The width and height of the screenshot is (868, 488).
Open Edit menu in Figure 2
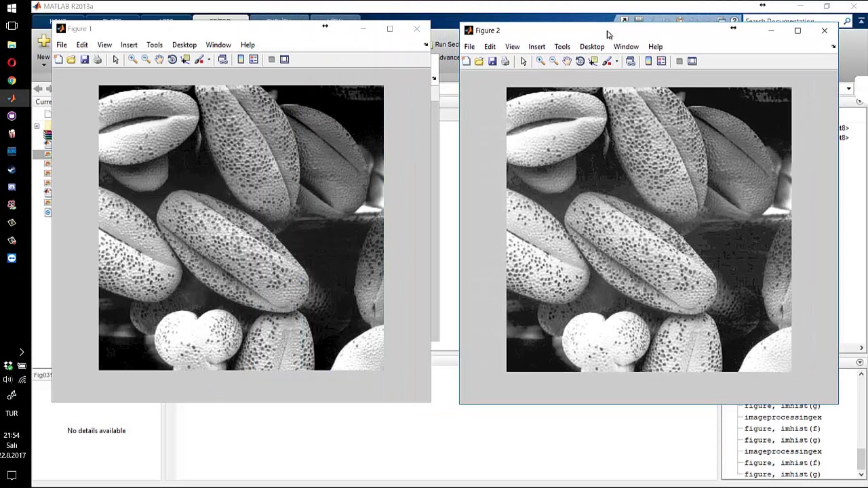(490, 47)
